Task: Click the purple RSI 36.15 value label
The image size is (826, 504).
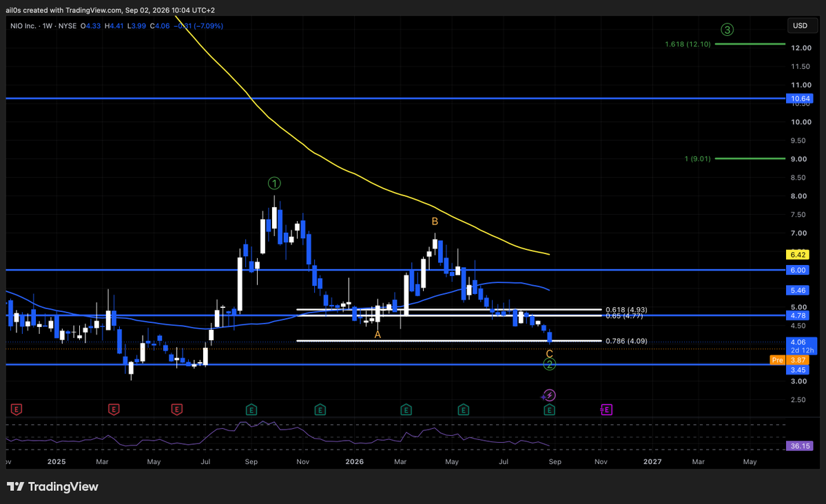Action: (800, 446)
